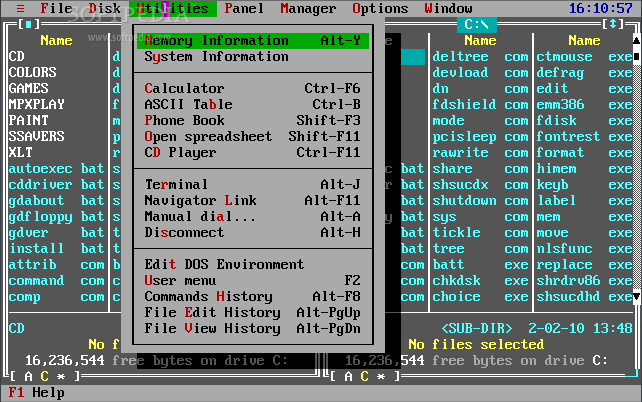The height and width of the screenshot is (402, 642).
Task: Select Navigator Link option
Action: 253,201
